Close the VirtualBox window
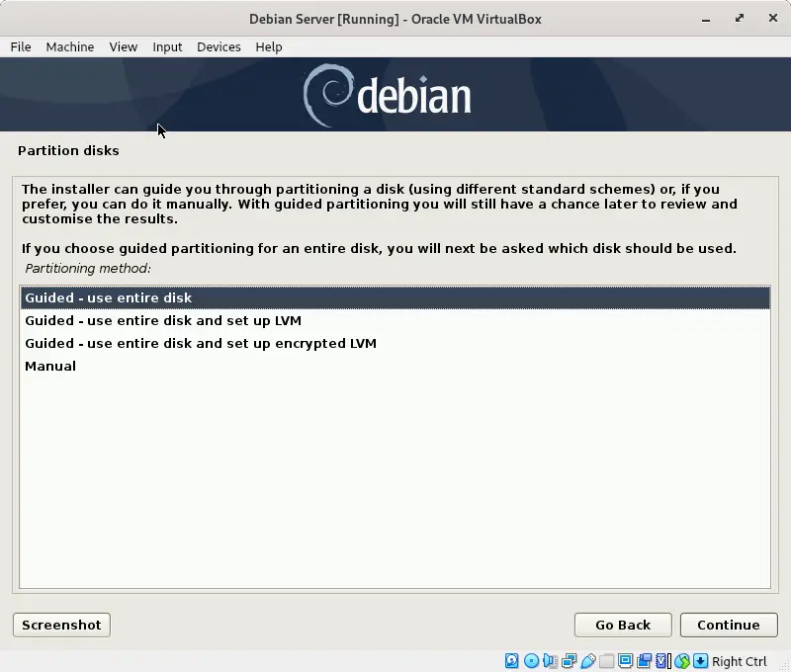The height and width of the screenshot is (672, 791). tap(773, 18)
